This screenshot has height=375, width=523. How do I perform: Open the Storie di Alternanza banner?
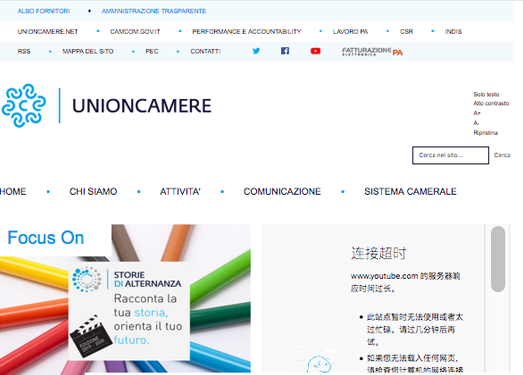coord(129,311)
